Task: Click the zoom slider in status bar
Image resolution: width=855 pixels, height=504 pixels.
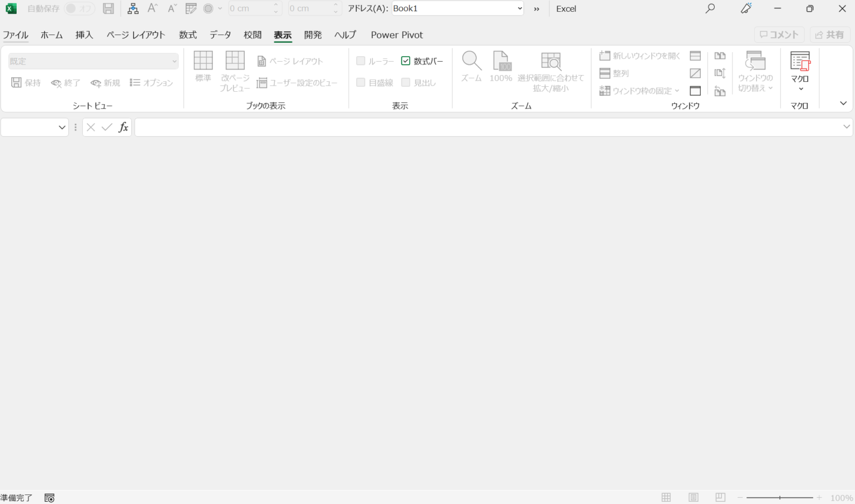Action: [779, 498]
